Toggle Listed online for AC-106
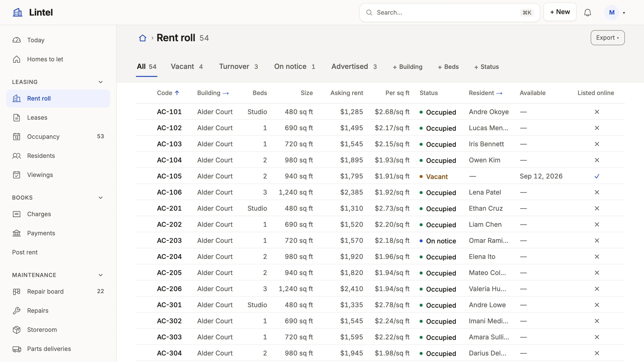Screen dimensions: 644x362 [597, 192]
